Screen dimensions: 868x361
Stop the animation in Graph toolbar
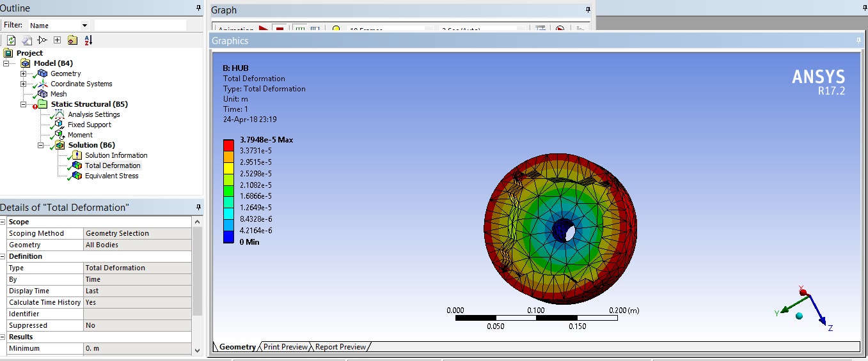click(x=279, y=29)
